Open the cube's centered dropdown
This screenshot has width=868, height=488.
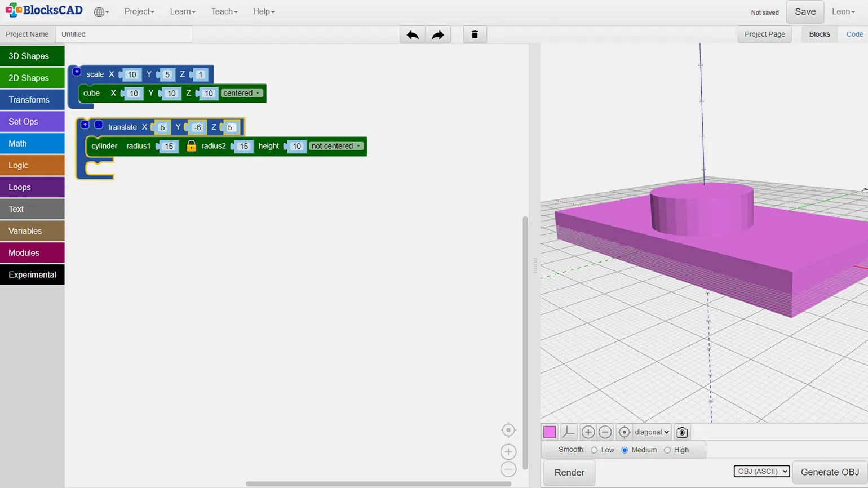click(x=241, y=94)
